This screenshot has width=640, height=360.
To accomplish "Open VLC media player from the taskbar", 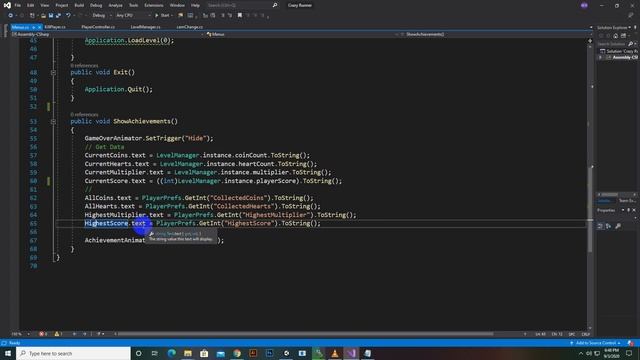I will (335, 353).
